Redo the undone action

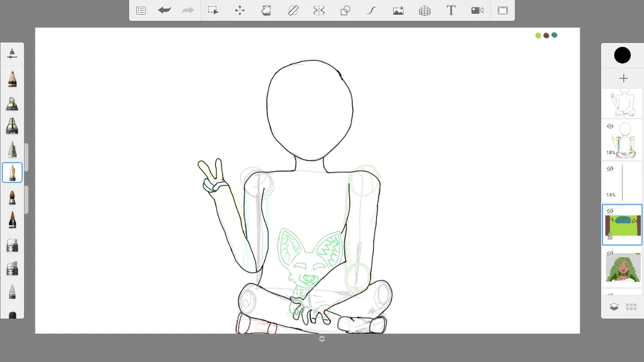(x=188, y=10)
